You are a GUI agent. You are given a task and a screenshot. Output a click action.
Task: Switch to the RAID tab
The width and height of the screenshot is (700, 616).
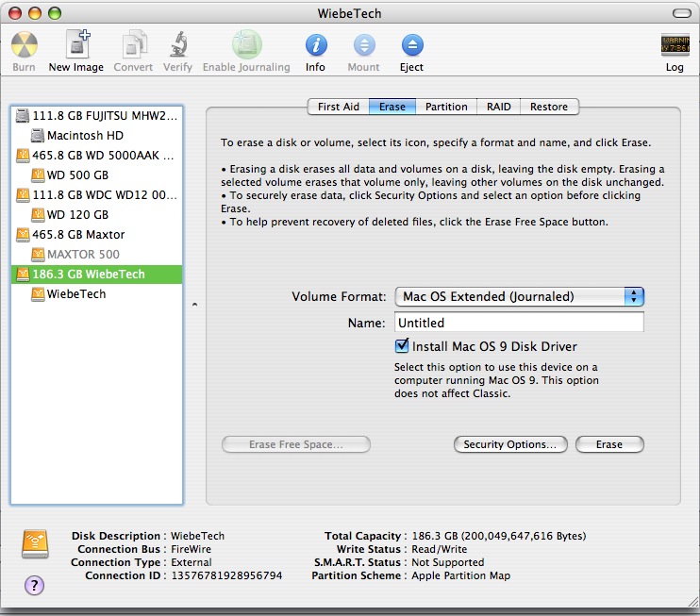click(x=499, y=107)
